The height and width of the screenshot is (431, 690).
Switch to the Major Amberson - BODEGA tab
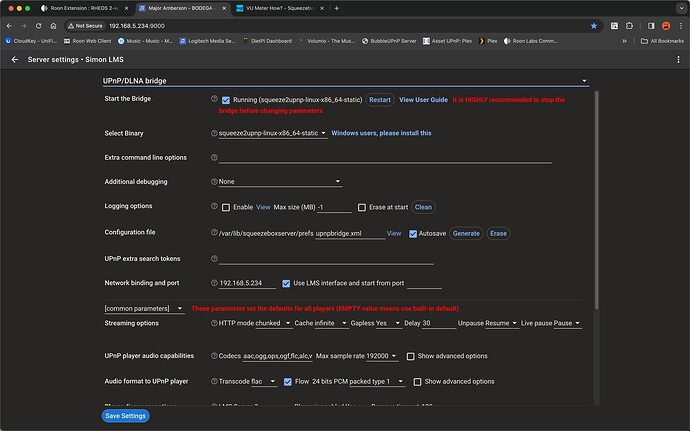(x=183, y=8)
